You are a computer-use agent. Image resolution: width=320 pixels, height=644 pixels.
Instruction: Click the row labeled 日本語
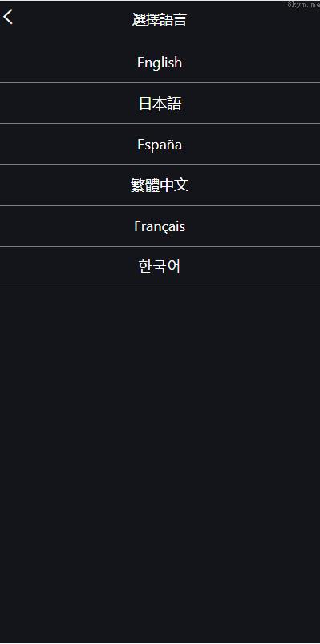coord(160,103)
